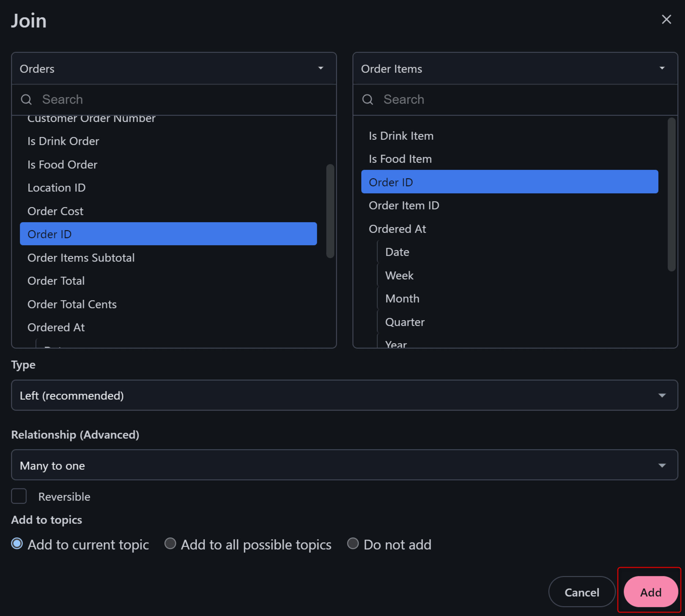
Task: Click the search magnifier icon in Order Items panel
Action: click(368, 100)
